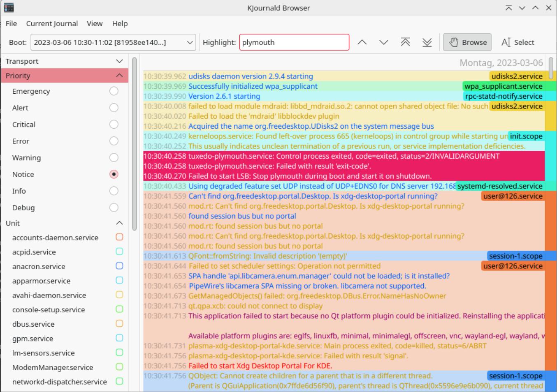Click KJournald app icon in title bar

(9, 8)
